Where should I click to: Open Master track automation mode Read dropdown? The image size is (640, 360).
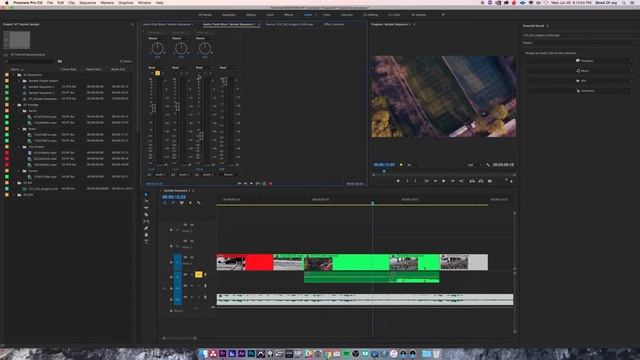click(x=228, y=67)
